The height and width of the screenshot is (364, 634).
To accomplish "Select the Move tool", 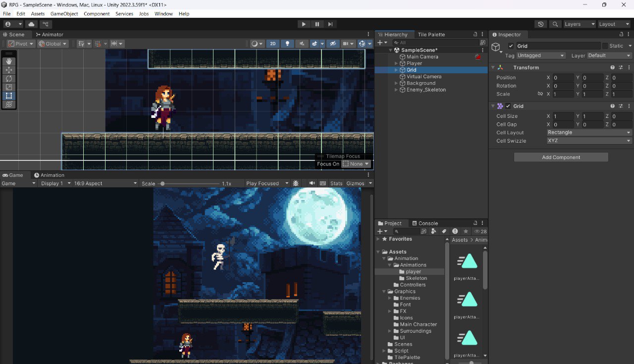I will pyautogui.click(x=8, y=70).
